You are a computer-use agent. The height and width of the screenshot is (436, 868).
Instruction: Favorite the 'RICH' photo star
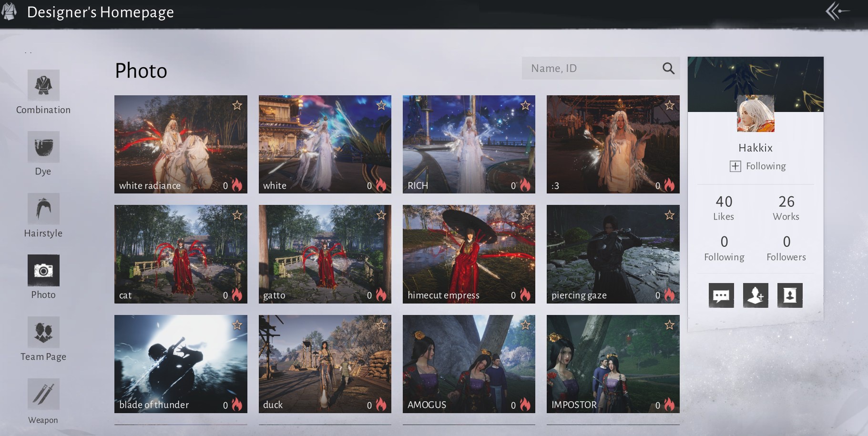525,105
